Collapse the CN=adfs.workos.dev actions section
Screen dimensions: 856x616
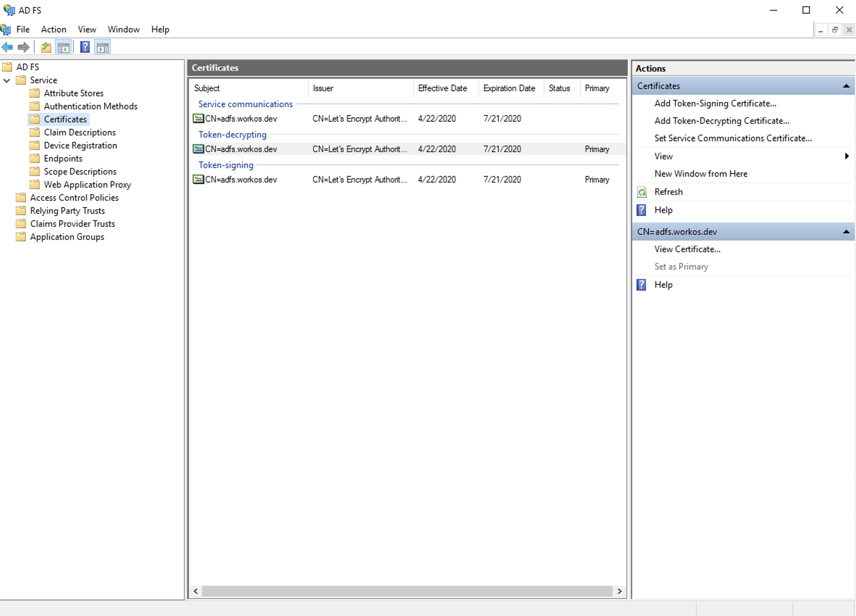click(x=846, y=232)
